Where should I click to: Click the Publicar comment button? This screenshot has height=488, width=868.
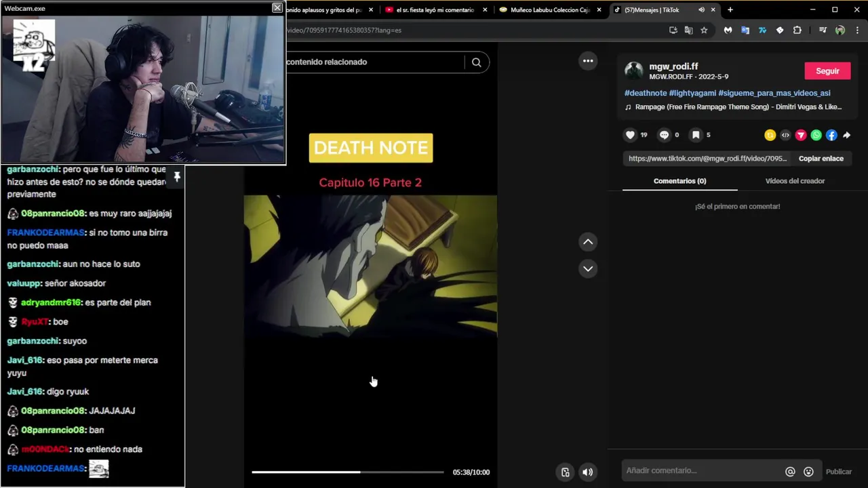pyautogui.click(x=839, y=472)
